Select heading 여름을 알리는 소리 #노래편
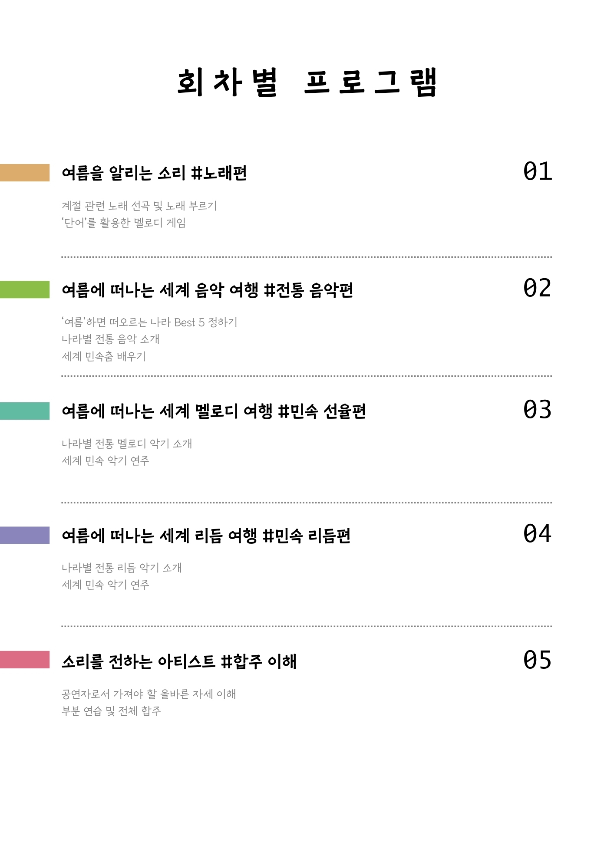614x868 pixels. (154, 173)
